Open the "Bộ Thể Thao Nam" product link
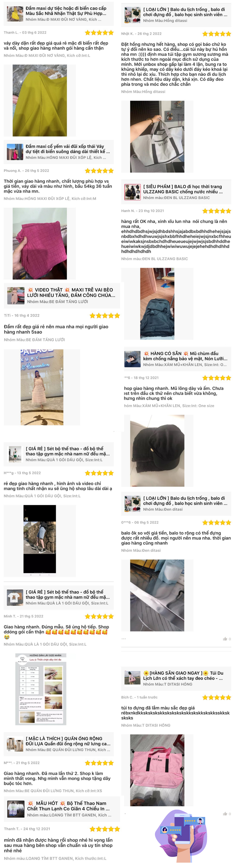The image size is (235, 868). pyautogui.click(x=68, y=806)
